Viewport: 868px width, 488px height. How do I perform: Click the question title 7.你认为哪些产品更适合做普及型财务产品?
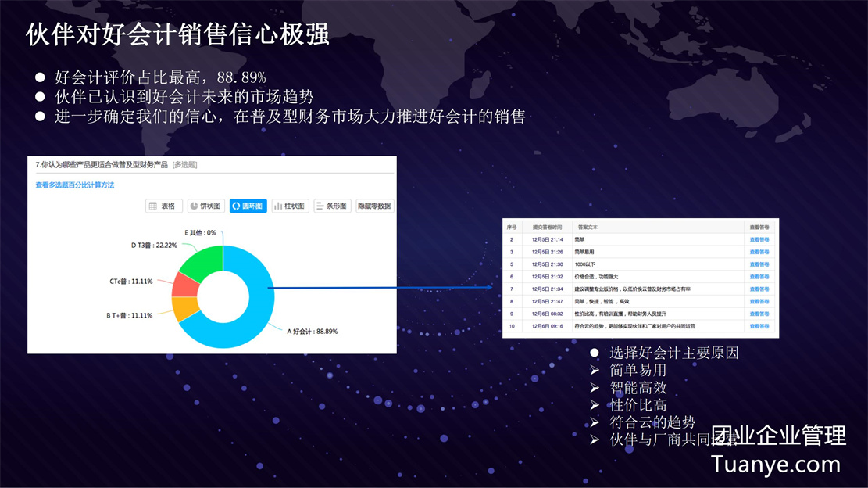[x=102, y=164]
